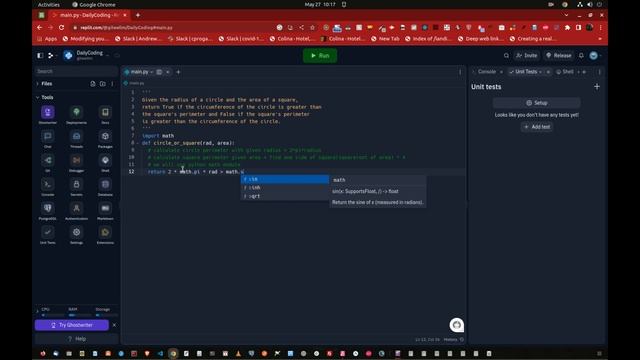640x360 pixels.
Task: Click the Setup button in Unit tests
Action: 536,103
